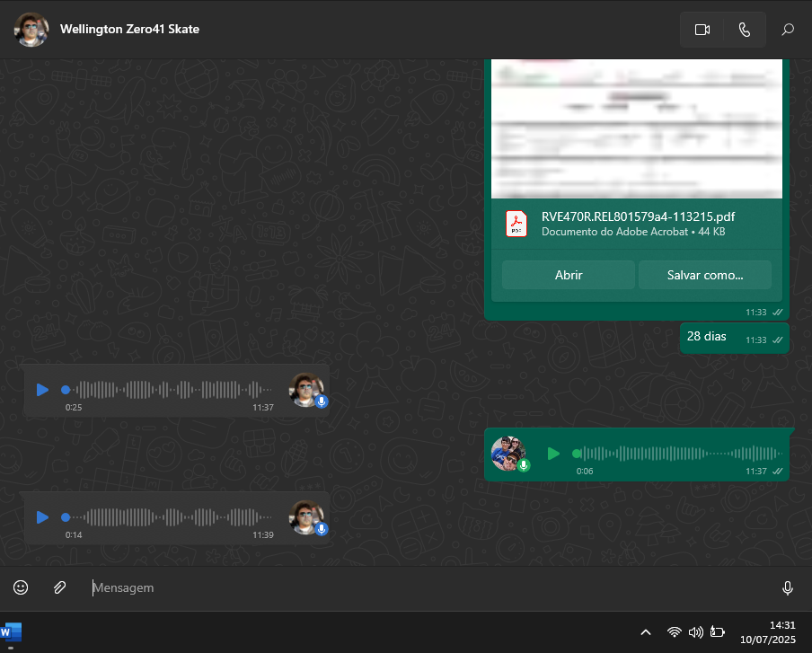Seek within the 0:25 audio waveform
The width and height of the screenshot is (812, 653).
coord(171,390)
